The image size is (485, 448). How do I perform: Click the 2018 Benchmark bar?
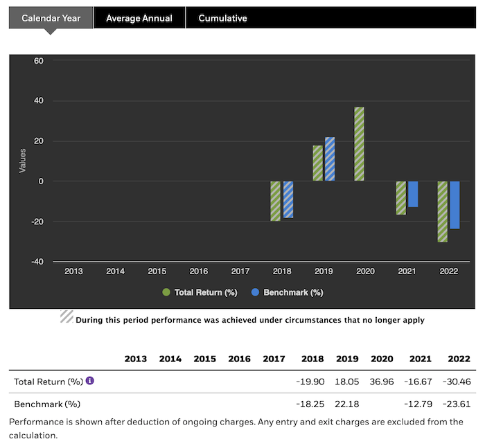[x=288, y=199]
